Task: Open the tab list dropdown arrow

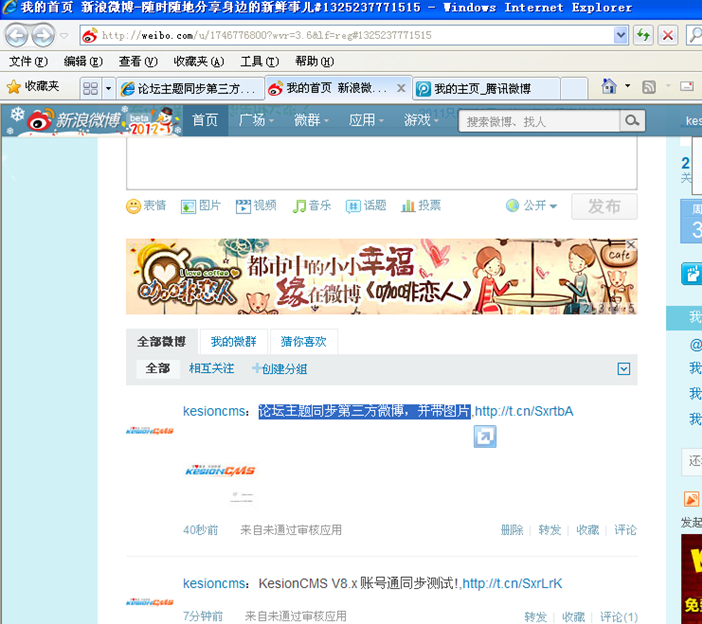Action: coord(108,88)
